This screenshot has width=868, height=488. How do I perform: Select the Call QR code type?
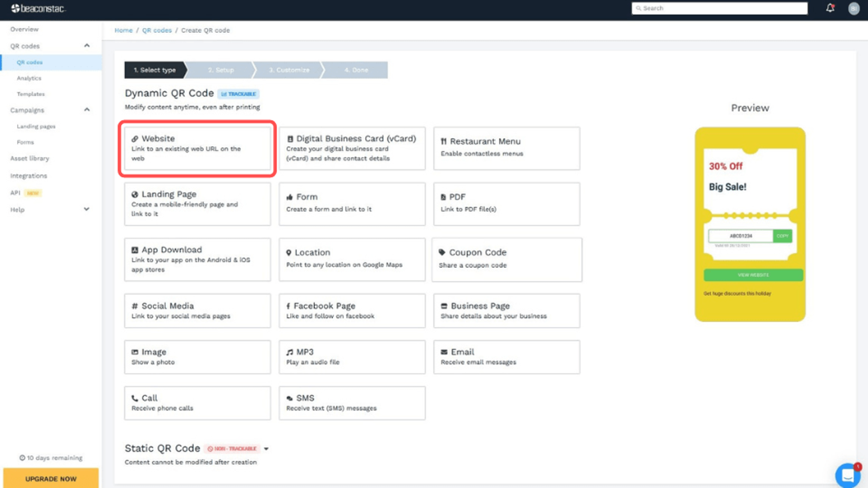click(x=197, y=403)
